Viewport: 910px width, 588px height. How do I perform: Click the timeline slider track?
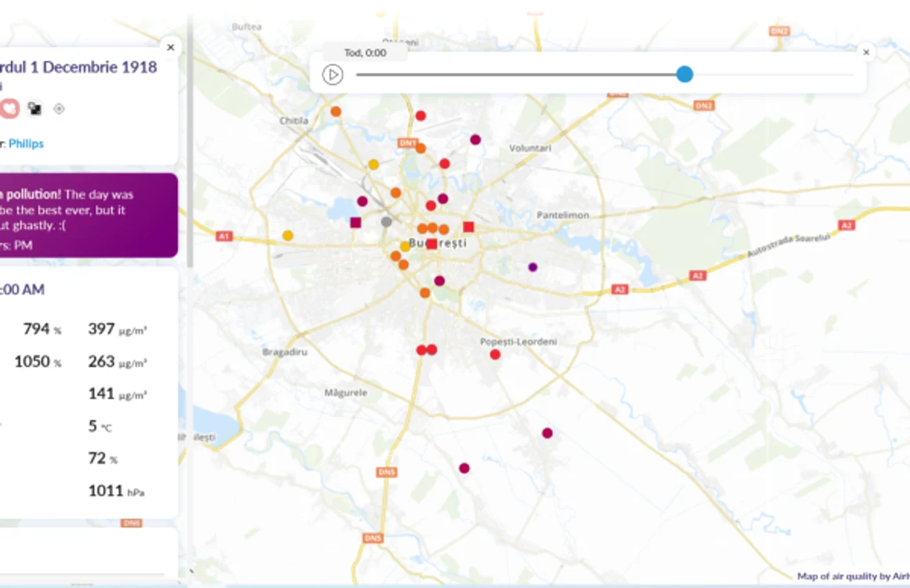604,74
